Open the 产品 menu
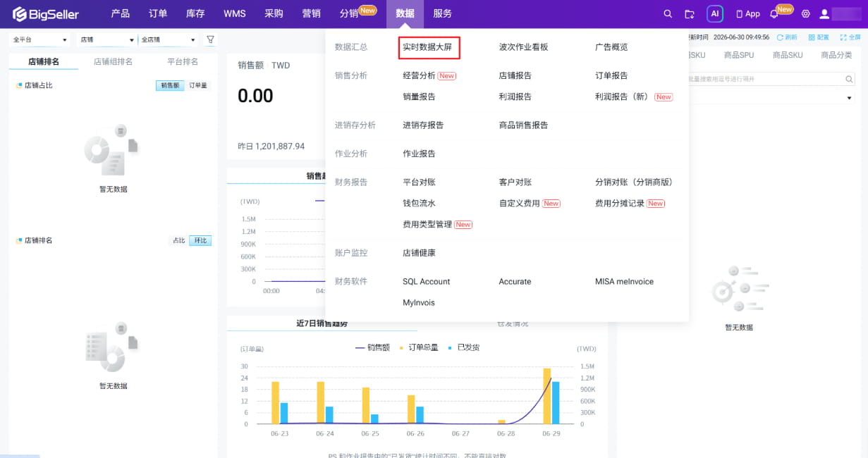Image resolution: width=868 pixels, height=458 pixels. pyautogui.click(x=121, y=14)
